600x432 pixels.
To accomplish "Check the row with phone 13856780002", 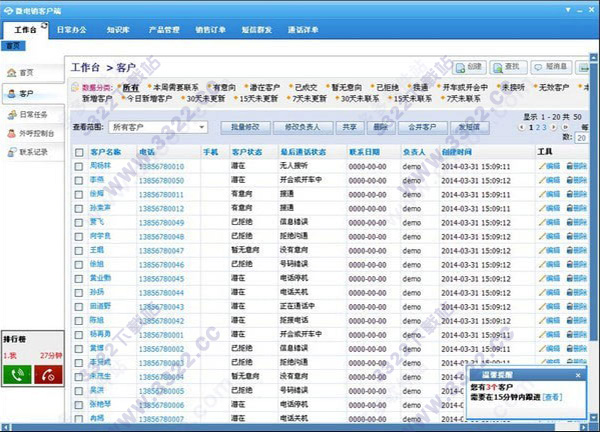I will click(x=79, y=349).
